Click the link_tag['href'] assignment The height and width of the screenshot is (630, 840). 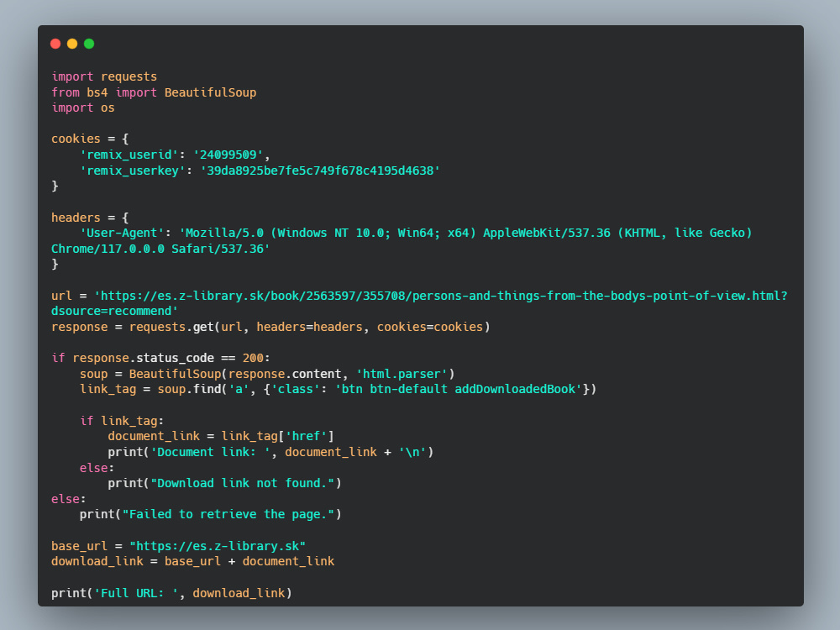coord(221,437)
